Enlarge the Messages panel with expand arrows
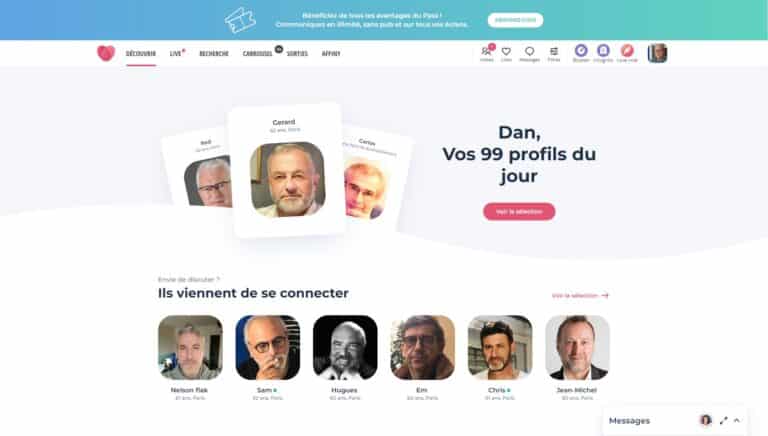Image resolution: width=768 pixels, height=436 pixels. [x=723, y=420]
